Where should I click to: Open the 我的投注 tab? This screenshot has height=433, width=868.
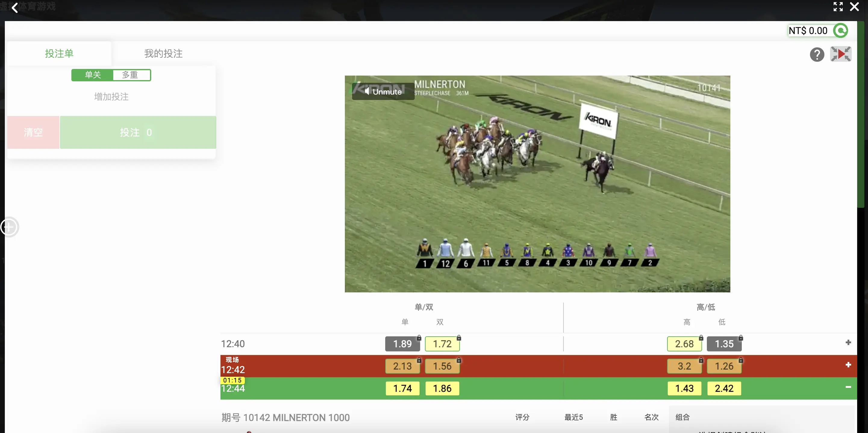click(x=164, y=54)
